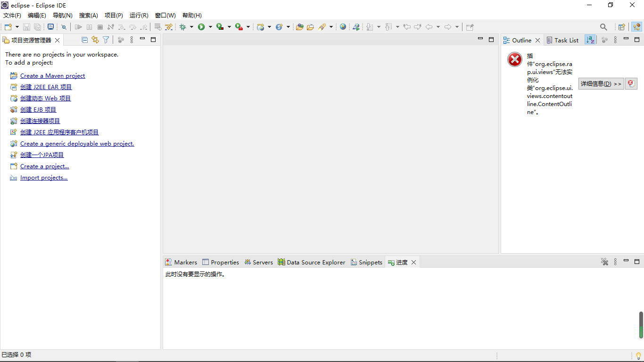This screenshot has height=362, width=644.
Task: Open the dropdown arrow next to New icon
Action: tap(17, 27)
